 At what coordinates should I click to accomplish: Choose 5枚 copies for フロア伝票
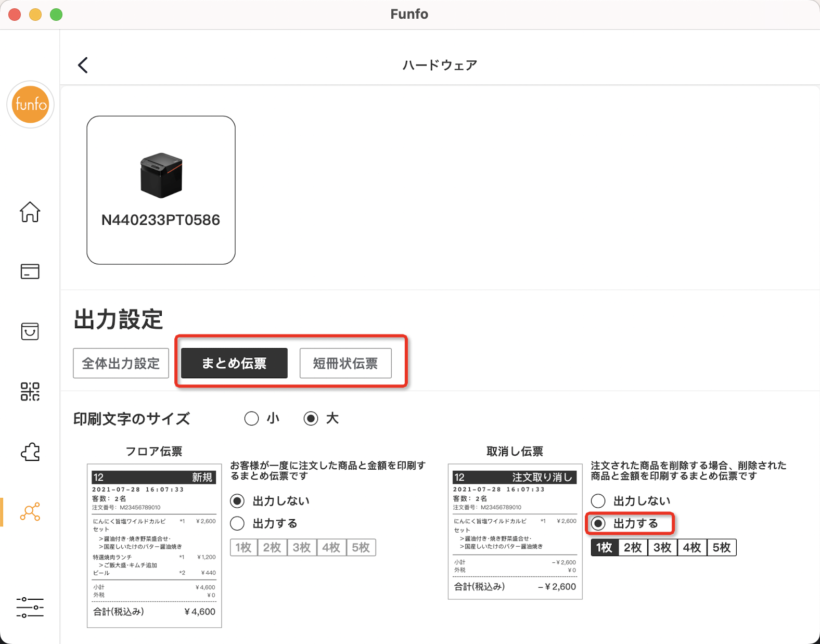(x=361, y=547)
